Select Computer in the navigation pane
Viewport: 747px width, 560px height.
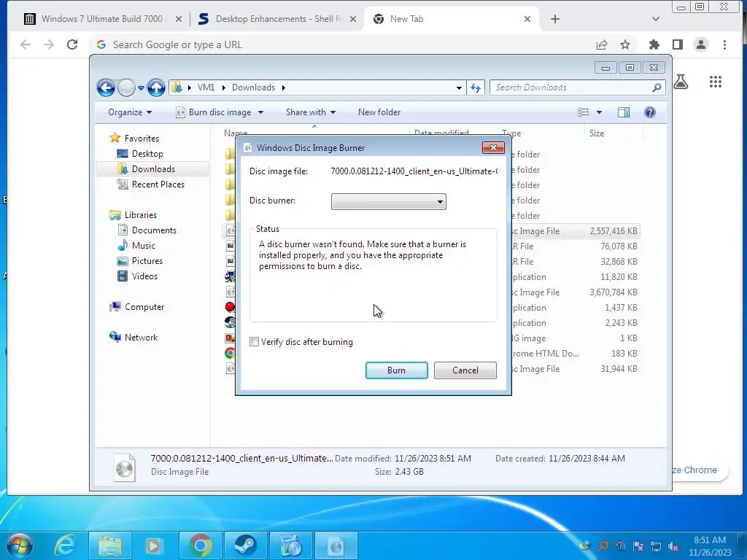click(144, 307)
